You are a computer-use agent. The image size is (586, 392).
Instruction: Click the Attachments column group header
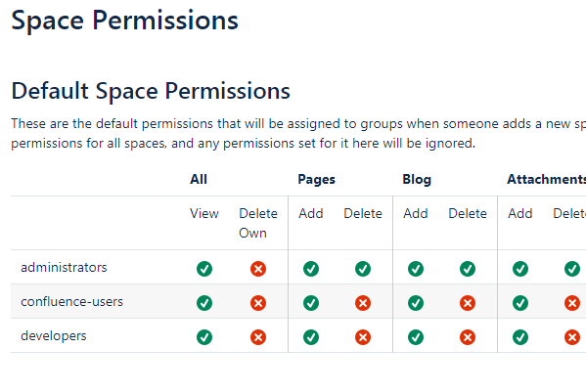click(x=547, y=179)
